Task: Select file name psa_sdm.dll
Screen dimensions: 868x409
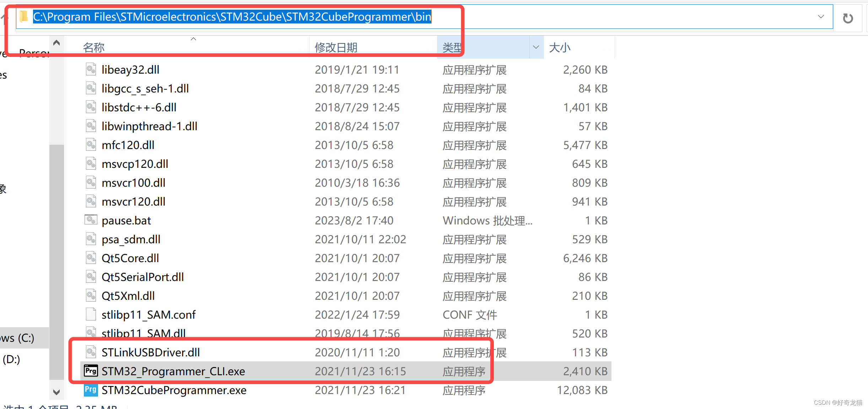Action: [131, 239]
